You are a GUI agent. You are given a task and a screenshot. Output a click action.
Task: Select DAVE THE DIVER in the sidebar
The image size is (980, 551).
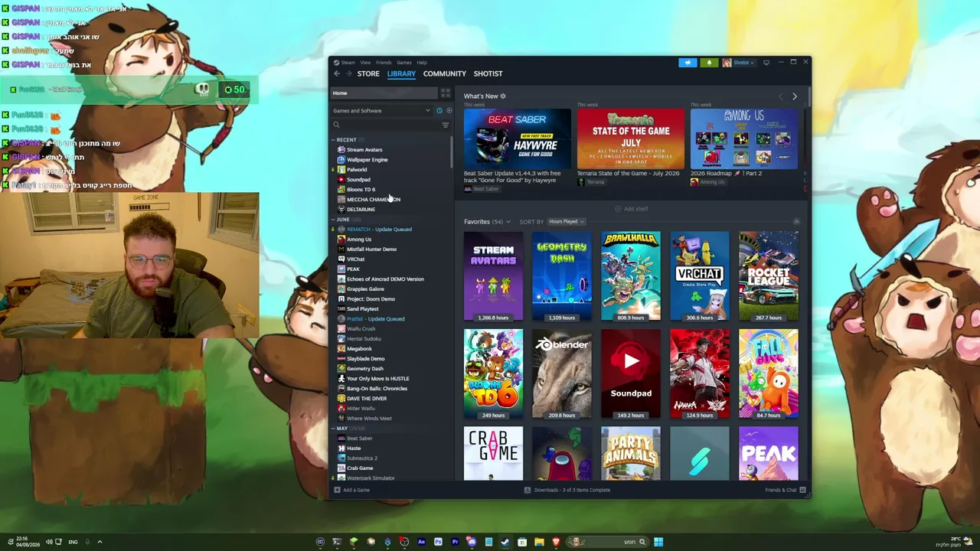tap(367, 399)
